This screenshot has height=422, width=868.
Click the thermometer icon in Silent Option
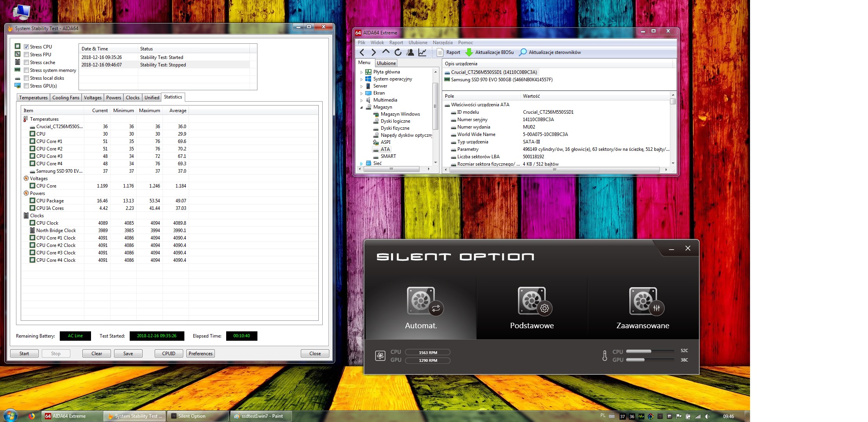point(605,356)
